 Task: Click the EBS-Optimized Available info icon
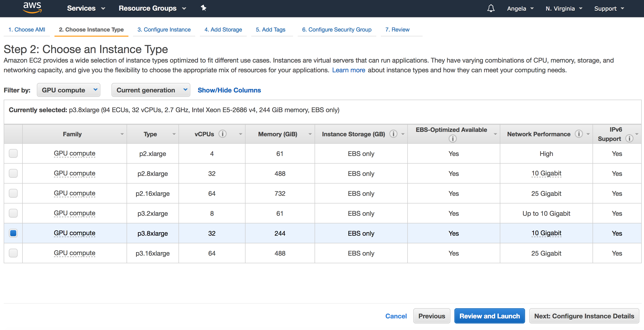[x=453, y=139]
